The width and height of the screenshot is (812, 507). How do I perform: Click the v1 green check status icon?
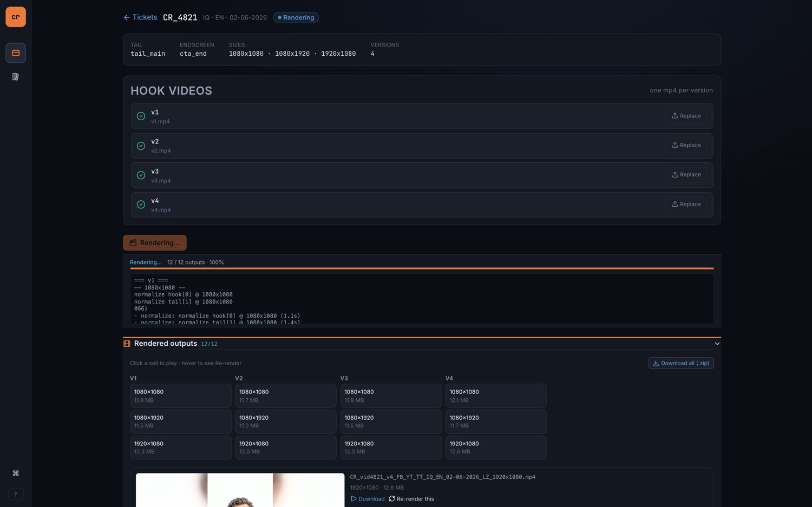(x=141, y=116)
